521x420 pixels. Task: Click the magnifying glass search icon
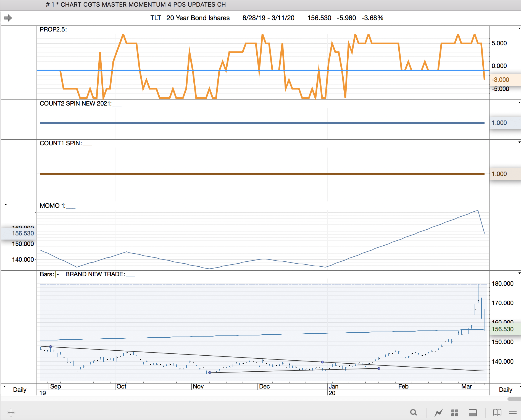point(413,413)
